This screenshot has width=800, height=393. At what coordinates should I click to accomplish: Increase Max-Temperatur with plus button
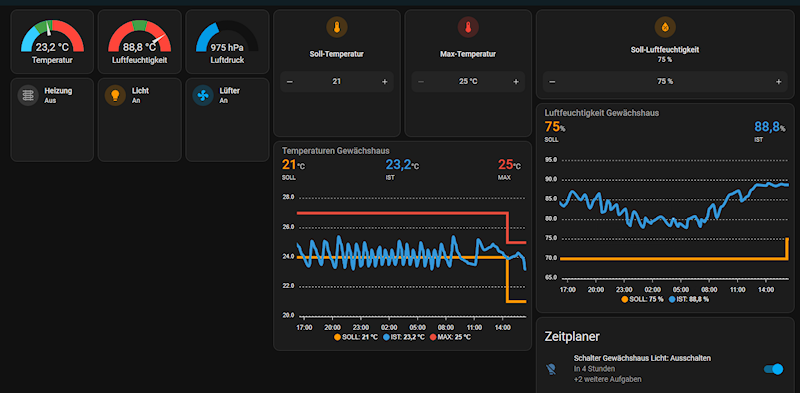coord(516,82)
